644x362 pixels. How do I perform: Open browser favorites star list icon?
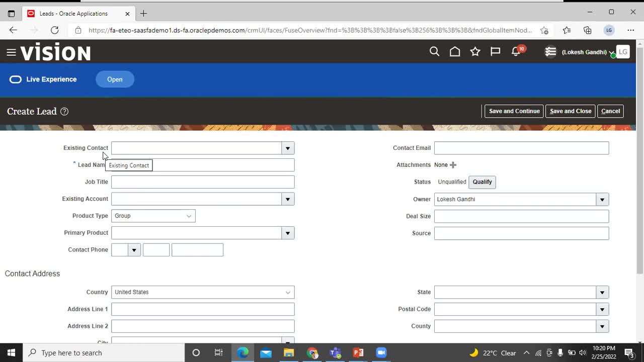tap(567, 30)
